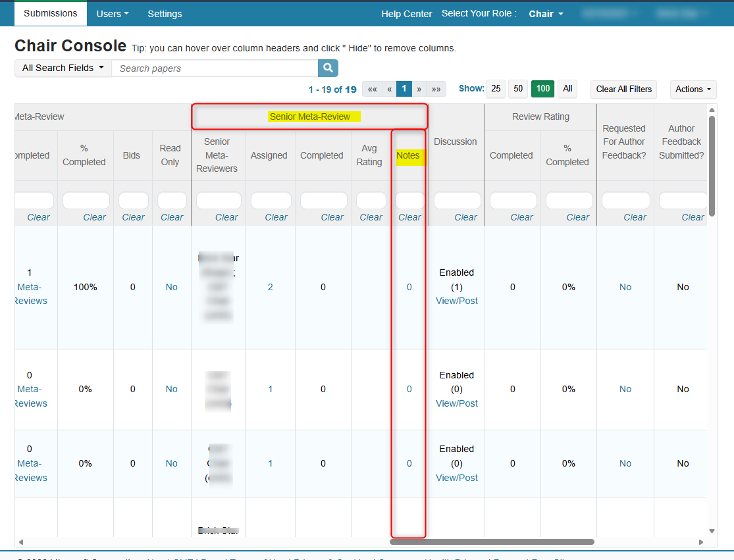
Task: Jump to last page arrow
Action: 436,89
